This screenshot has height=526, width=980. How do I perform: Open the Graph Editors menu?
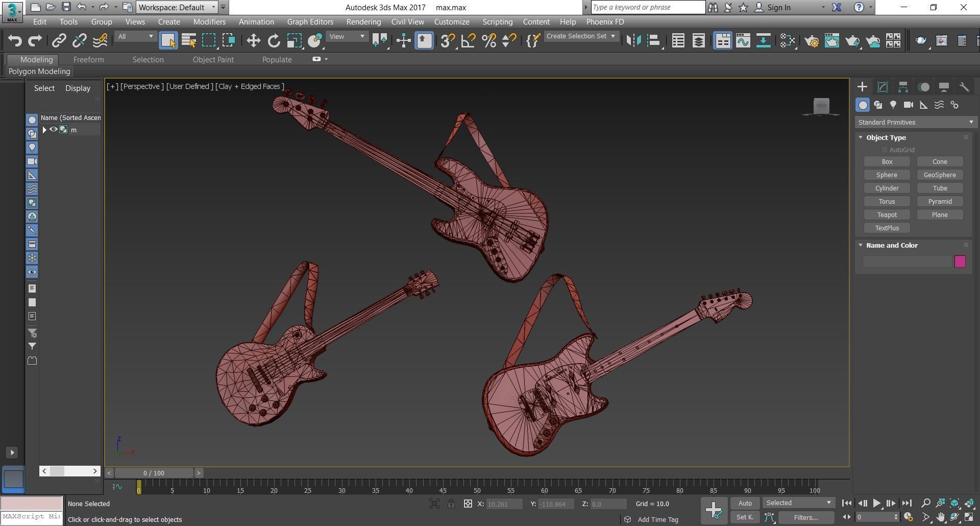pos(310,22)
